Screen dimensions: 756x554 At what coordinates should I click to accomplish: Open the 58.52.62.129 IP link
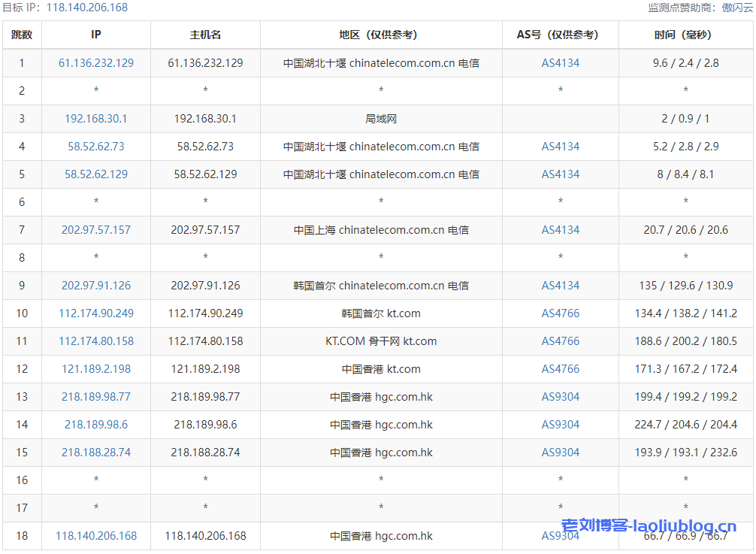95,174
